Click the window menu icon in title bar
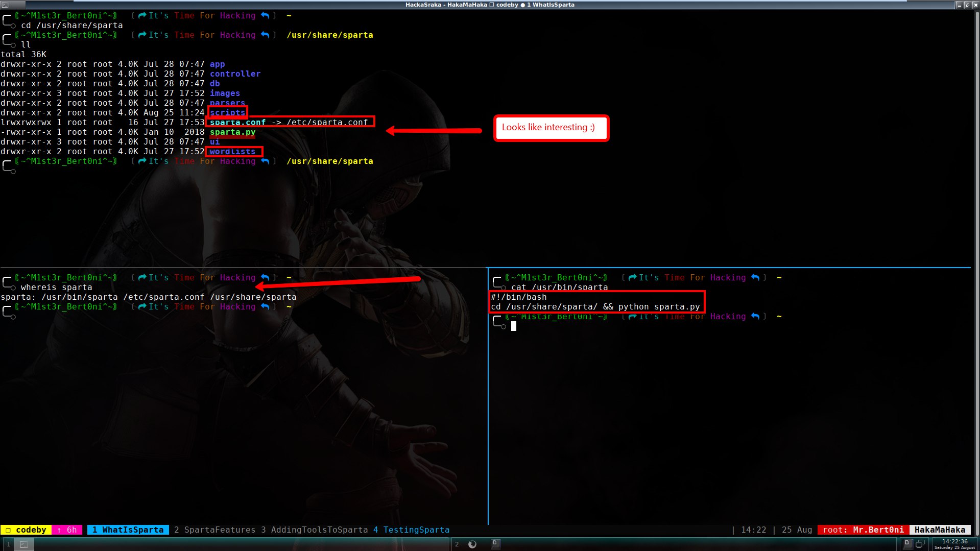This screenshot has width=980, height=551. 5,5
